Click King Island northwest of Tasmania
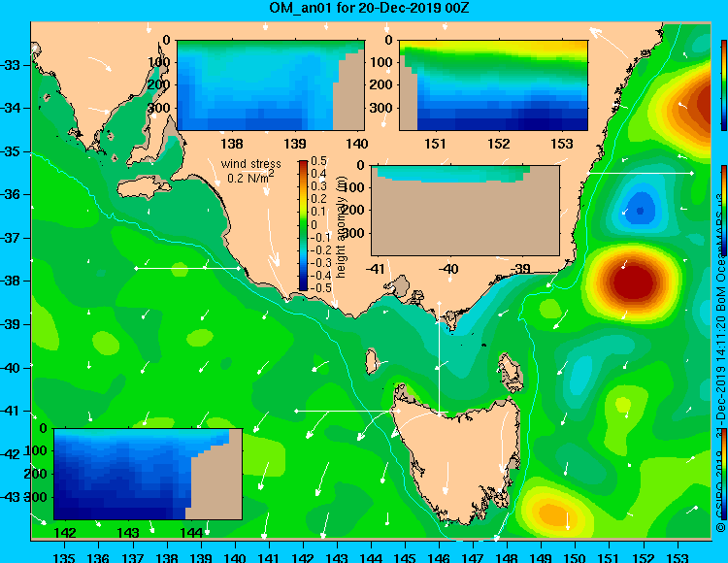Screen dimensions: 728x563 (371, 362)
